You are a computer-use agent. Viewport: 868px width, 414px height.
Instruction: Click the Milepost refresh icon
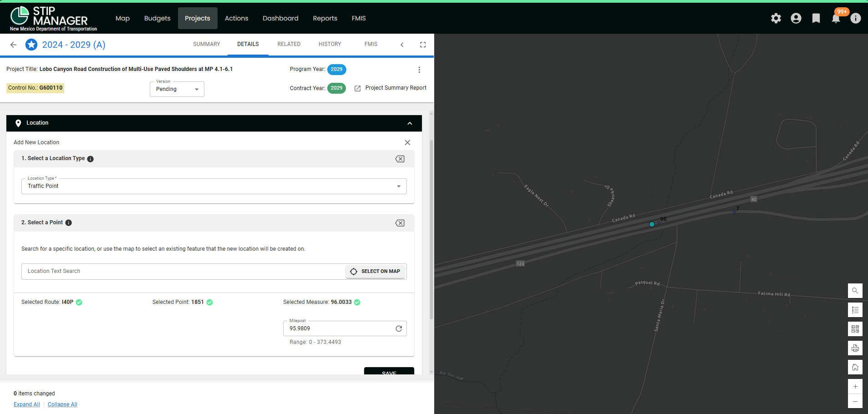(399, 328)
